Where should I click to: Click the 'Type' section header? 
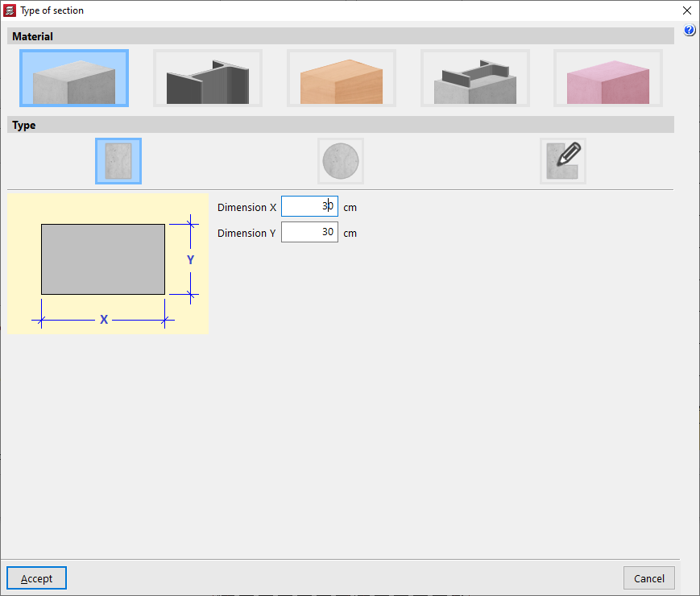(341, 125)
